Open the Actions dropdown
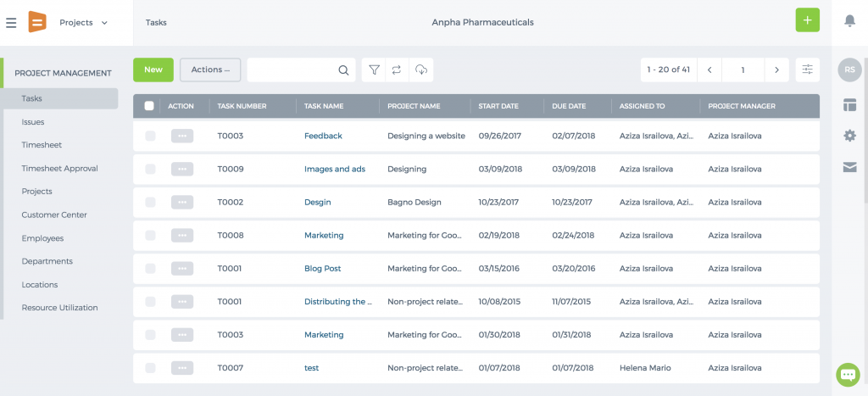Image resolution: width=868 pixels, height=396 pixels. [210, 70]
